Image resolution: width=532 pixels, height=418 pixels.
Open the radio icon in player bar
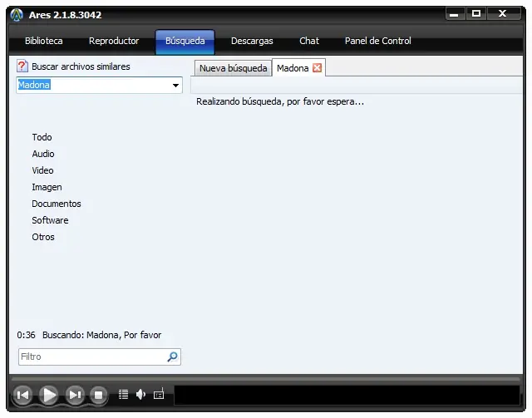(x=159, y=394)
